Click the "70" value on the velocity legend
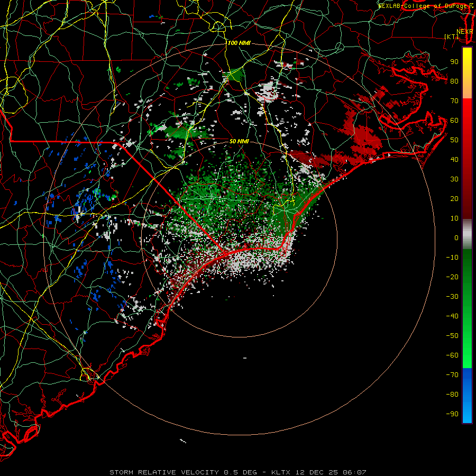The height and width of the screenshot is (476, 476). click(x=454, y=101)
